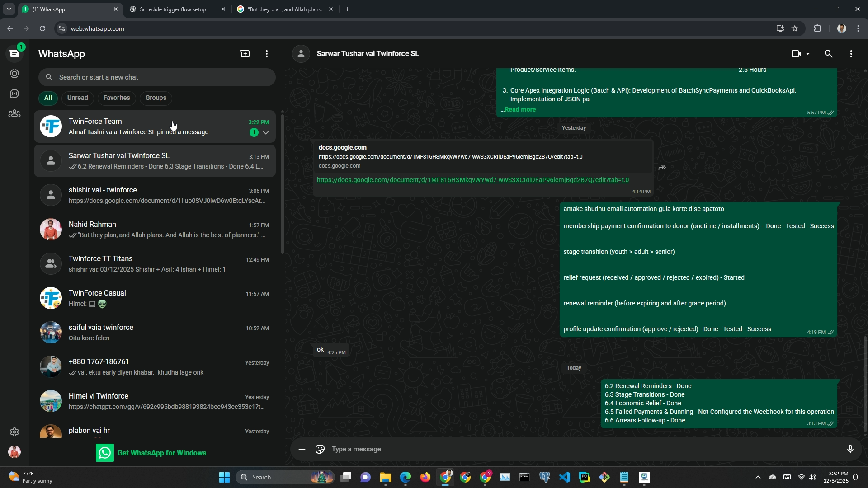This screenshot has width=868, height=488.
Task: Open TwinForce Team chat options chevron
Action: (266, 132)
